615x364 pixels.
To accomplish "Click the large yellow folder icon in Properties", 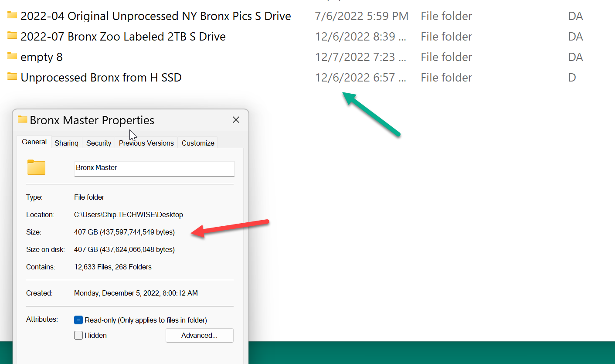I will pos(36,167).
